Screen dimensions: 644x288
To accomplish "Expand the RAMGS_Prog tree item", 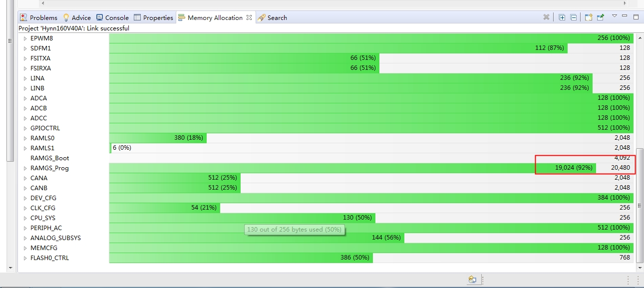I will coord(25,168).
